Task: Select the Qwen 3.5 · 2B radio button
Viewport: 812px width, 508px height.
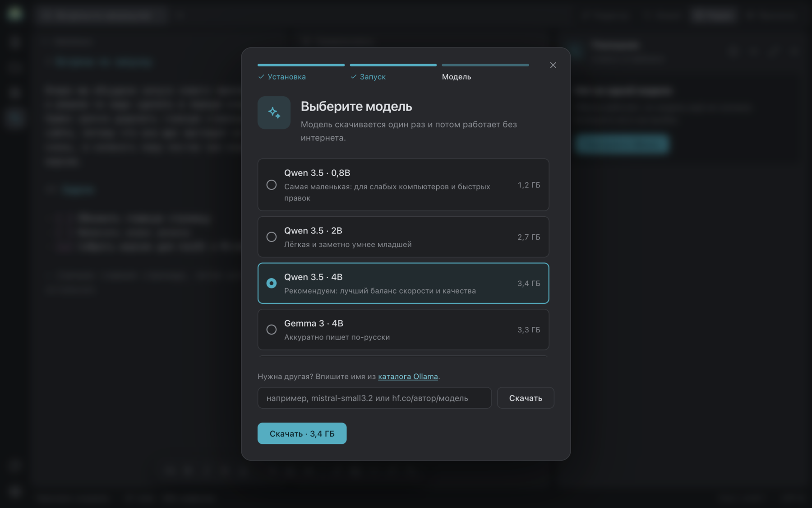Action: [x=272, y=237]
